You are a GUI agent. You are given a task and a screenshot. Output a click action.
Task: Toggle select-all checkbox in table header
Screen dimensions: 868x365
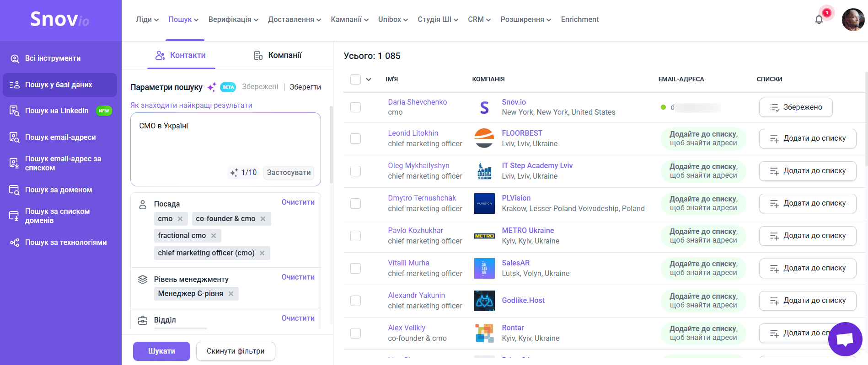pyautogui.click(x=355, y=79)
